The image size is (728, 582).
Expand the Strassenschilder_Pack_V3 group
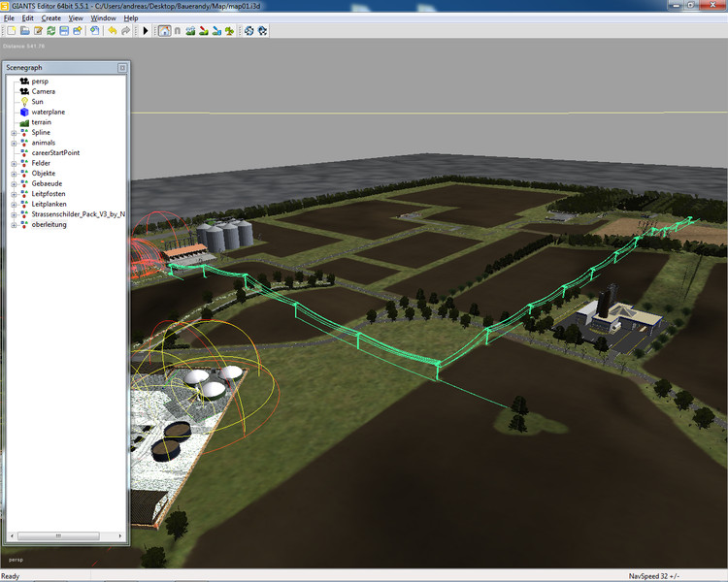(14, 214)
